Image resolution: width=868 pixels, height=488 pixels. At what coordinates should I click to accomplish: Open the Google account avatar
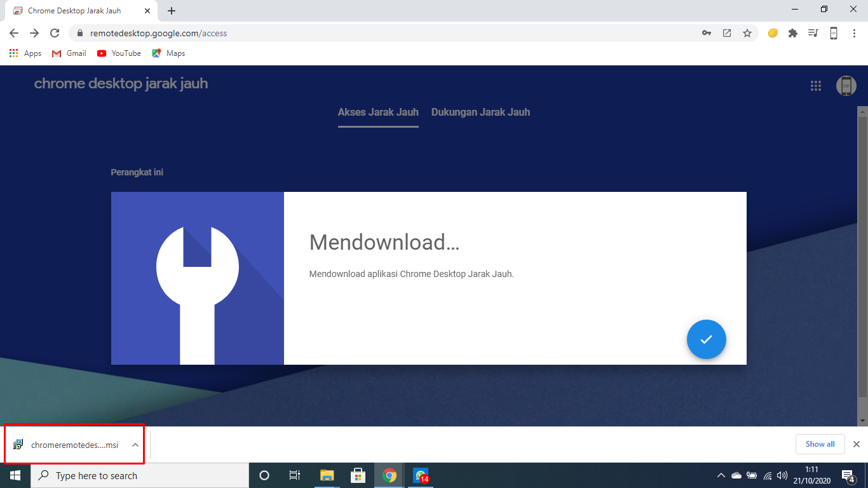click(846, 86)
